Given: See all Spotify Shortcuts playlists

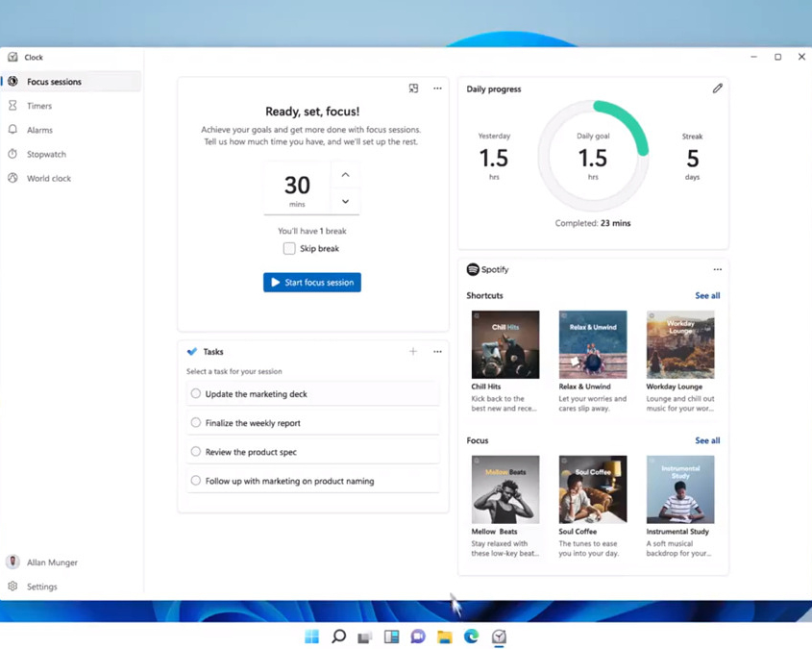Looking at the screenshot, I should point(707,296).
